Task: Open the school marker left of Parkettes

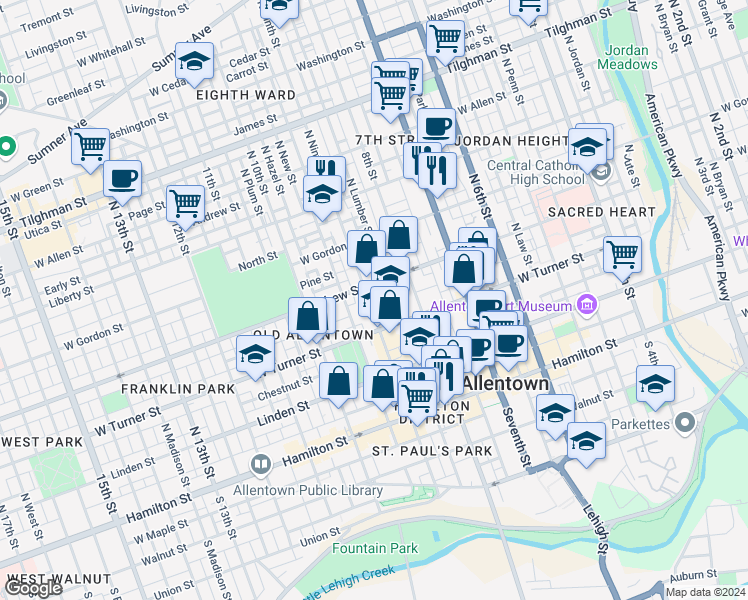Action: click(587, 442)
